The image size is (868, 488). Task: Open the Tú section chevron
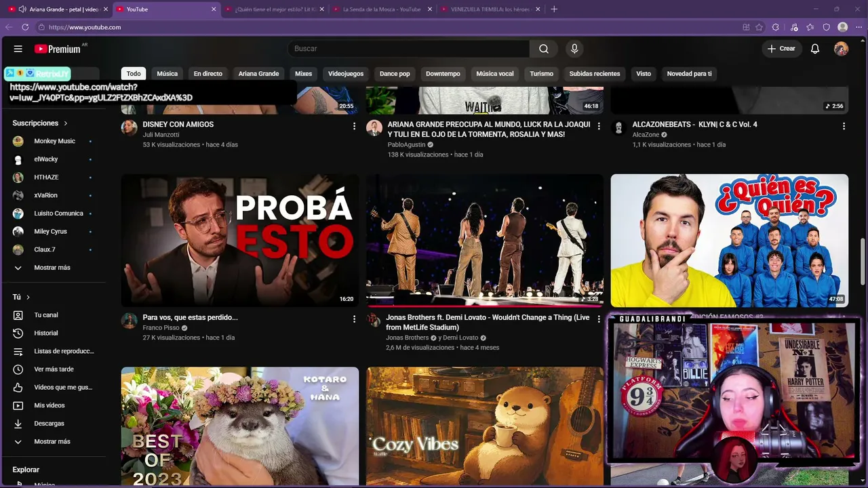tap(28, 298)
